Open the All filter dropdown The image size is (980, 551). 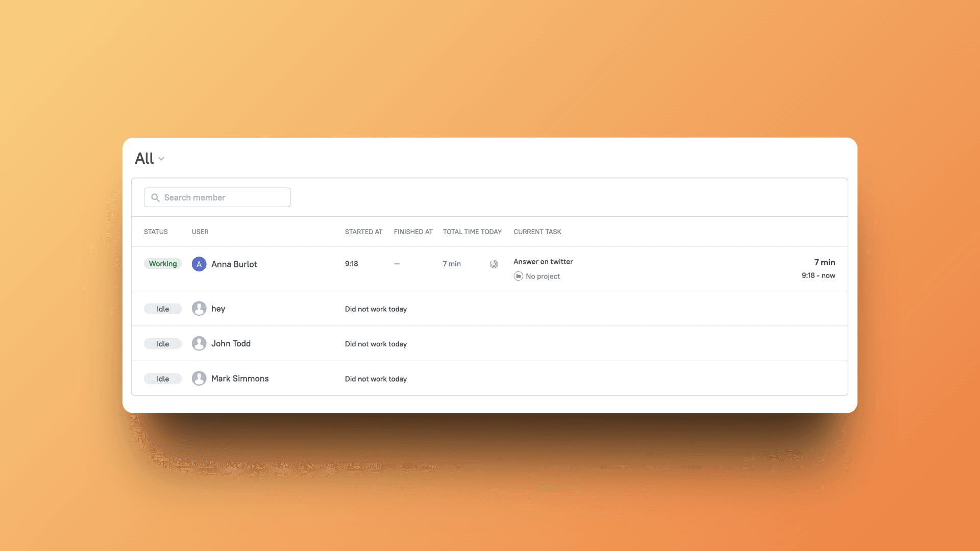click(149, 159)
